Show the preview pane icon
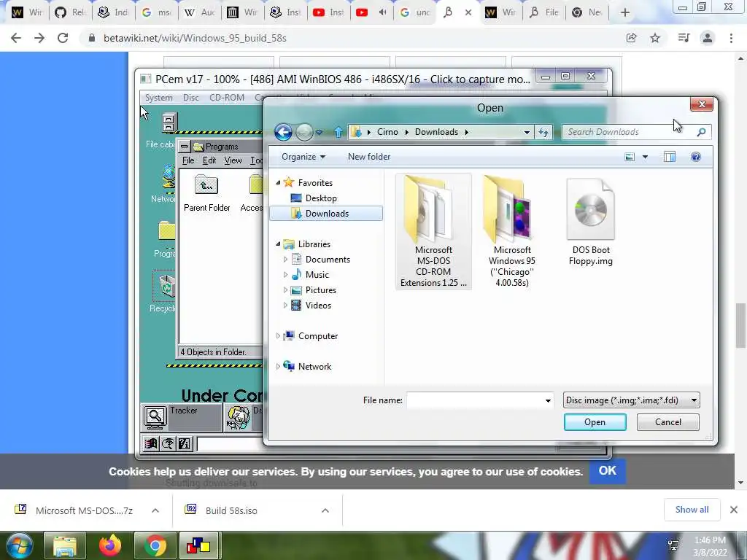 click(670, 157)
